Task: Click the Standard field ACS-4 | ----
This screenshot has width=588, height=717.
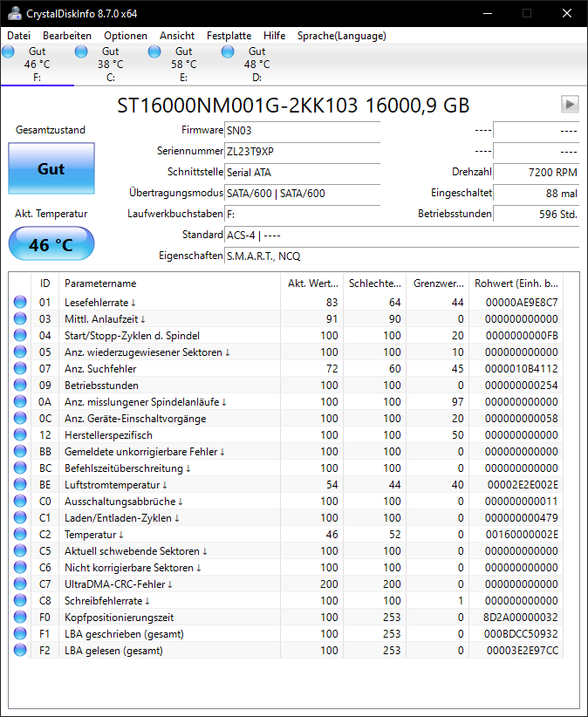Action: pos(401,235)
